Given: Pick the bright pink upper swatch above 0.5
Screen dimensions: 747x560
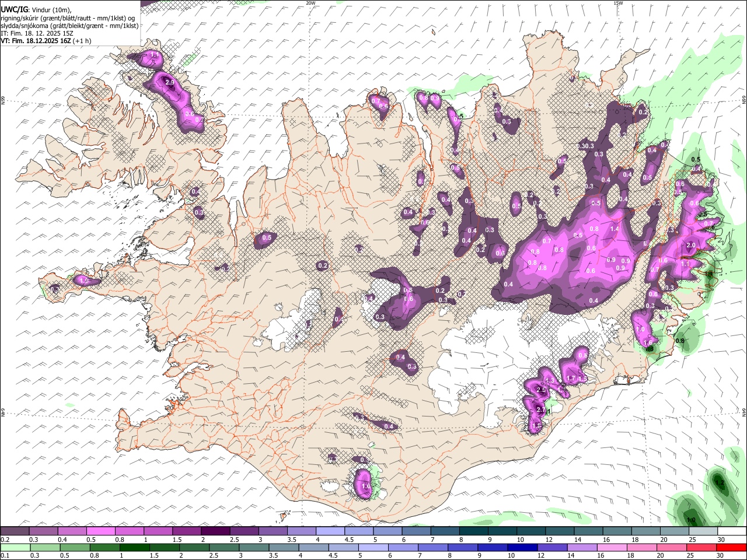Looking at the screenshot, I should pyautogui.click(x=100, y=531).
